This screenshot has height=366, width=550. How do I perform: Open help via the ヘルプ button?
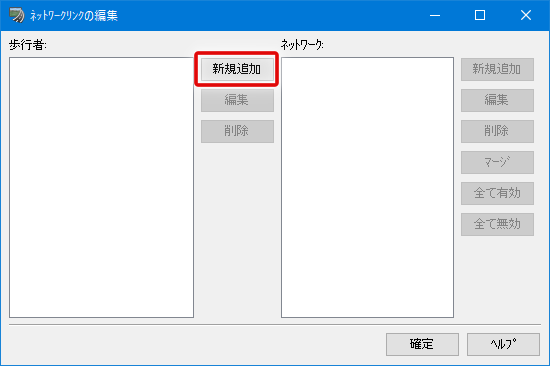click(503, 344)
